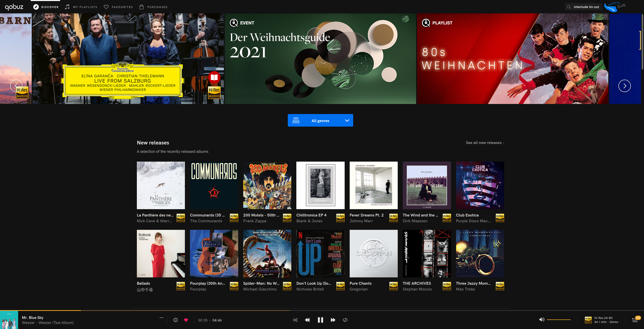Go to Favourites tab
644x329 pixels.
118,7
